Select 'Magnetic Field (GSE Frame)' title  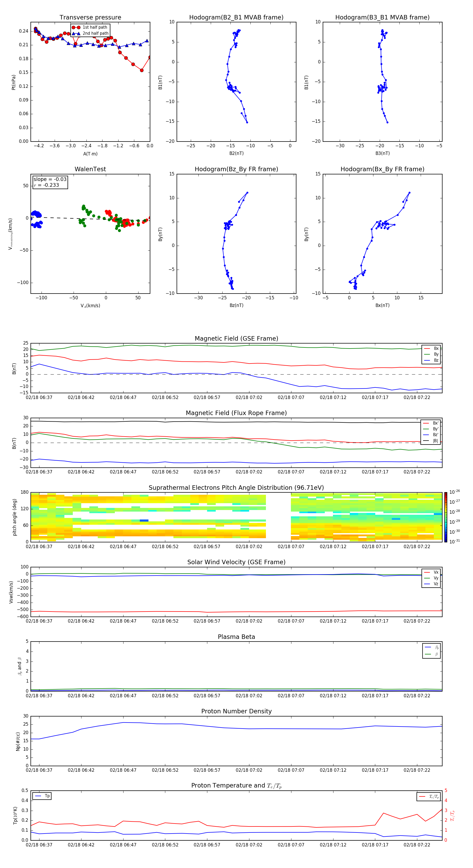point(236,339)
